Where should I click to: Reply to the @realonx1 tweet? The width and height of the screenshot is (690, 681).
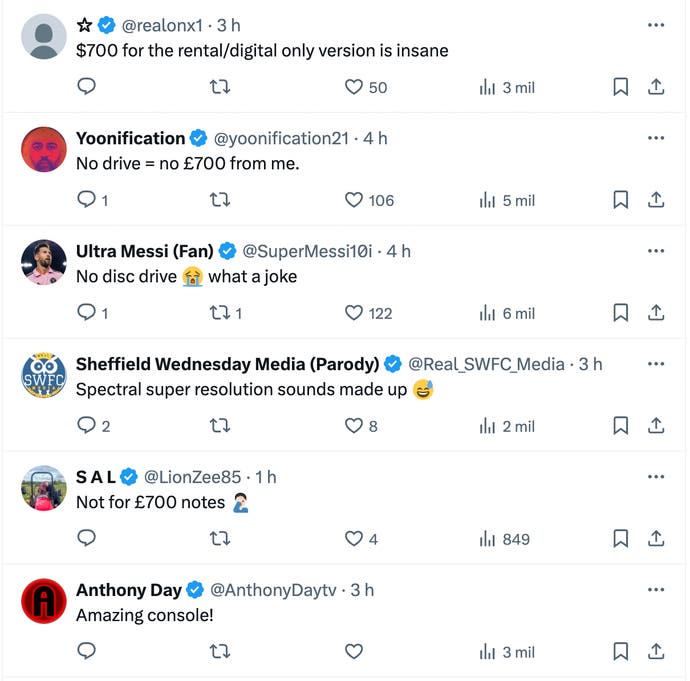[x=87, y=87]
